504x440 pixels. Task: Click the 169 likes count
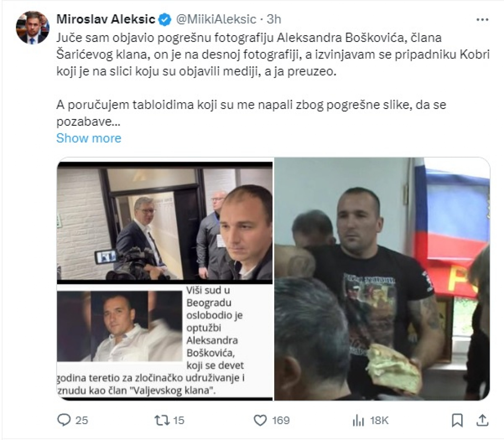(281, 421)
